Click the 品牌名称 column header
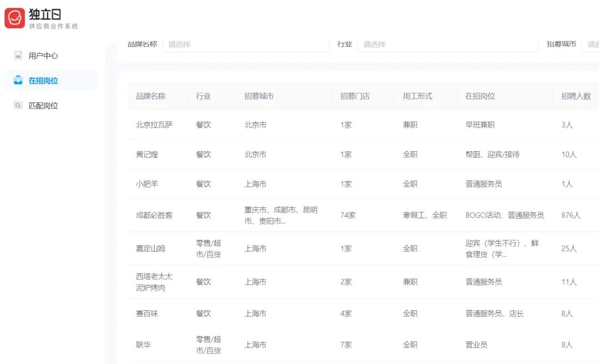 click(x=150, y=96)
